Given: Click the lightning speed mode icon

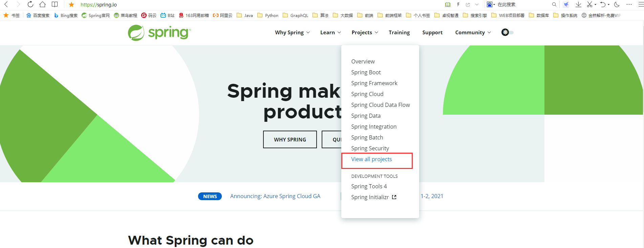Looking at the screenshot, I should point(458,4).
